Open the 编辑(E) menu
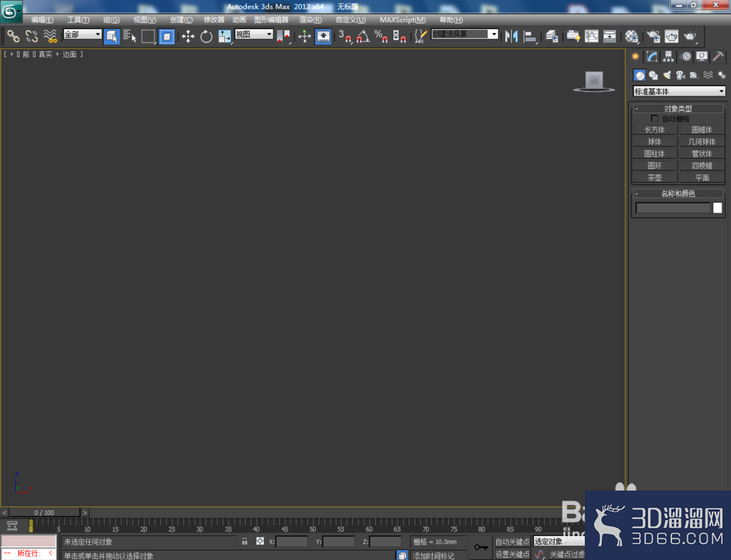The width and height of the screenshot is (731, 560). pos(42,20)
